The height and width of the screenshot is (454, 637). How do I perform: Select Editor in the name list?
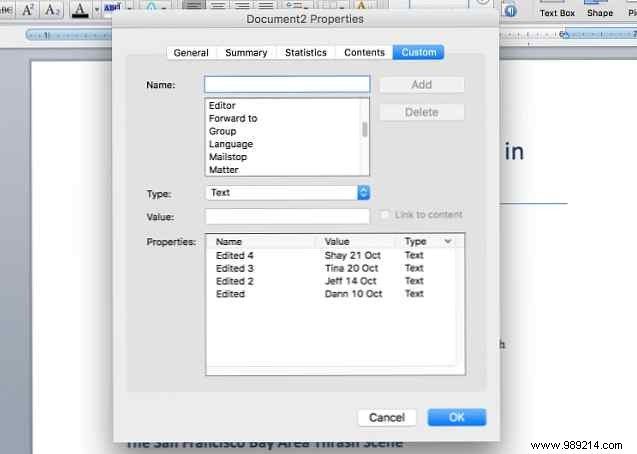pos(283,106)
